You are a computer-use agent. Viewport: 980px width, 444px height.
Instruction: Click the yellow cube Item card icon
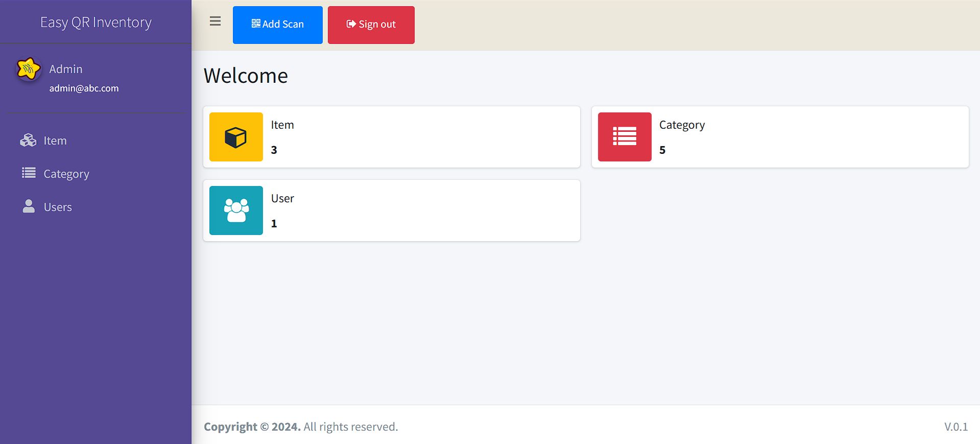(236, 137)
